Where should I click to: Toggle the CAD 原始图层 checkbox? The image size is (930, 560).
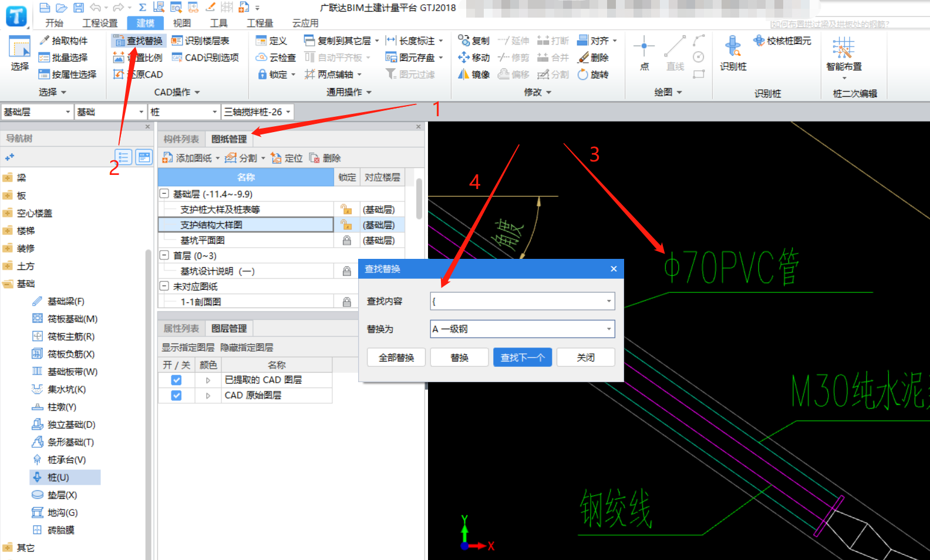pyautogui.click(x=176, y=396)
